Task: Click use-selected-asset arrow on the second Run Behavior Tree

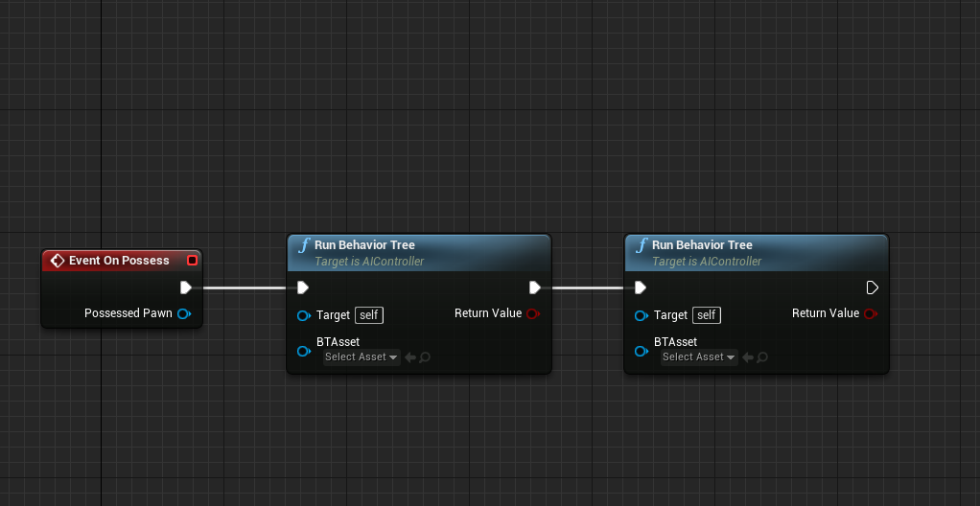Action: tap(748, 357)
